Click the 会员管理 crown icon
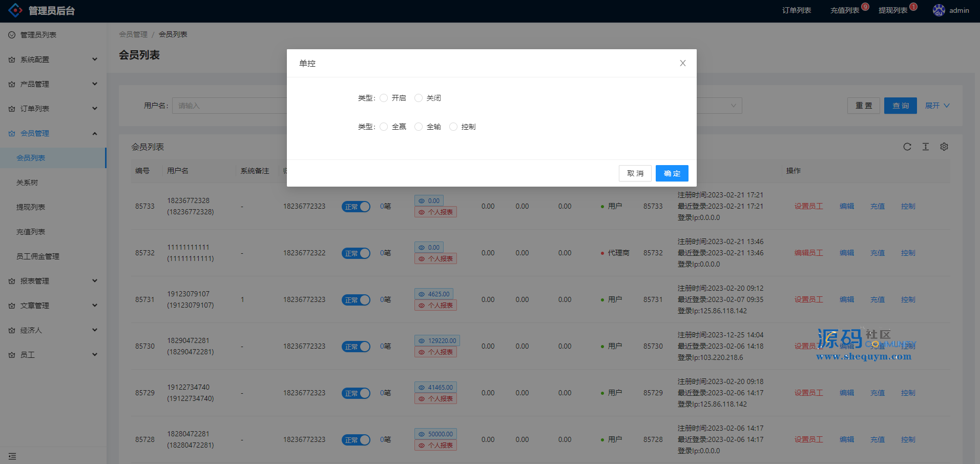 12,133
